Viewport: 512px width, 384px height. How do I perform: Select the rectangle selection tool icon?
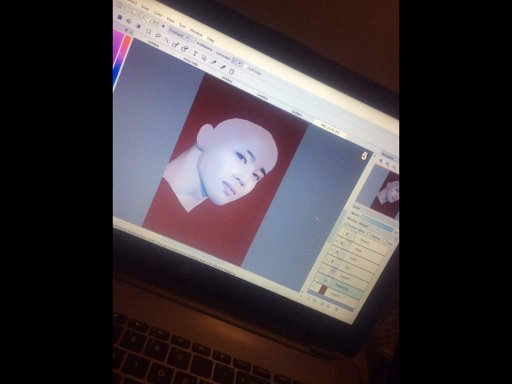tap(149, 31)
